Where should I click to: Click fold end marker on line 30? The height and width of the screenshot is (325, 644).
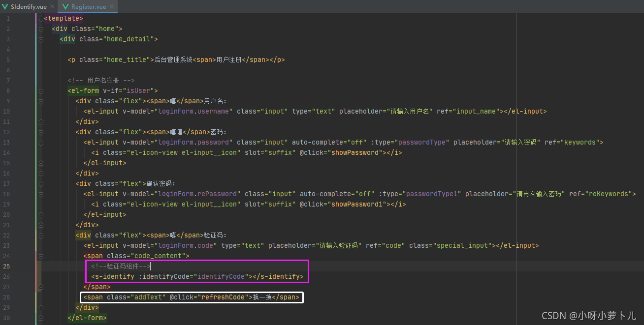click(41, 318)
